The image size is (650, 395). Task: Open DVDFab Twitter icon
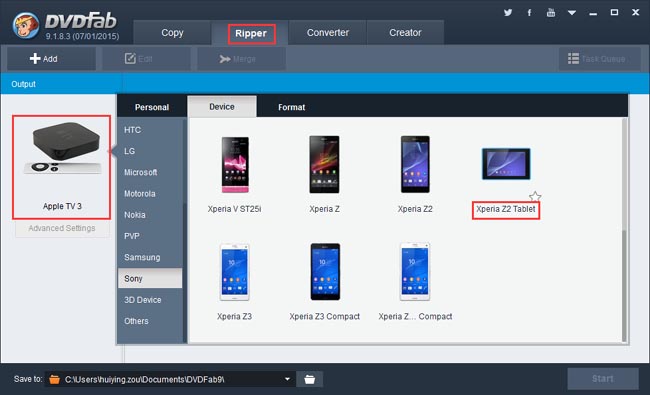click(x=508, y=12)
